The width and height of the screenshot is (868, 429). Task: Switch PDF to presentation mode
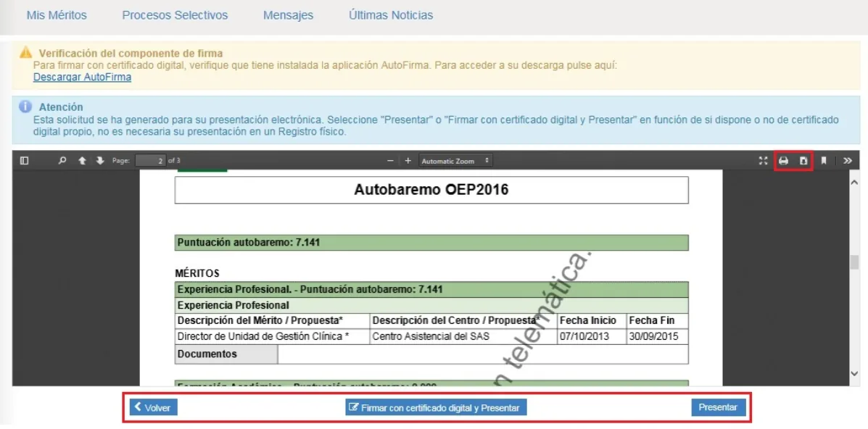point(764,161)
